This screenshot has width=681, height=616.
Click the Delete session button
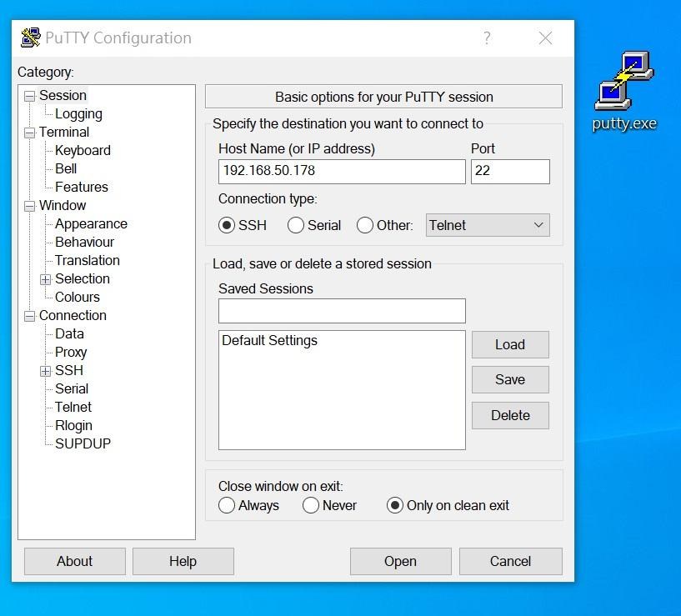510,415
